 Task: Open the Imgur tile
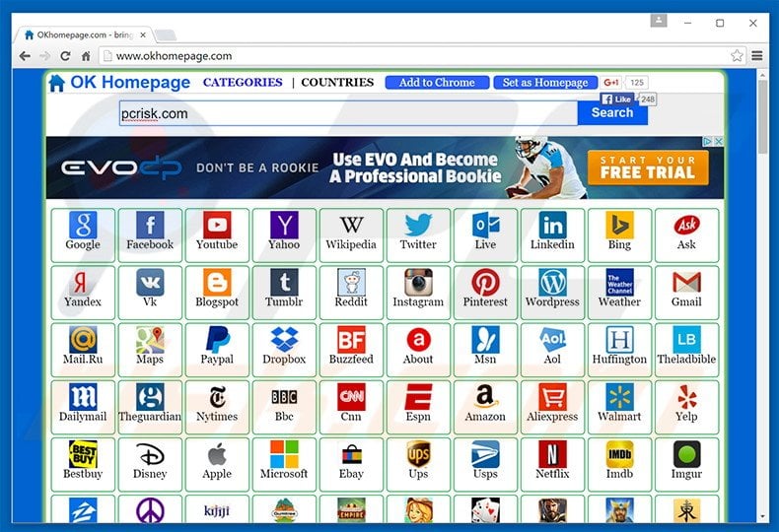click(x=686, y=464)
